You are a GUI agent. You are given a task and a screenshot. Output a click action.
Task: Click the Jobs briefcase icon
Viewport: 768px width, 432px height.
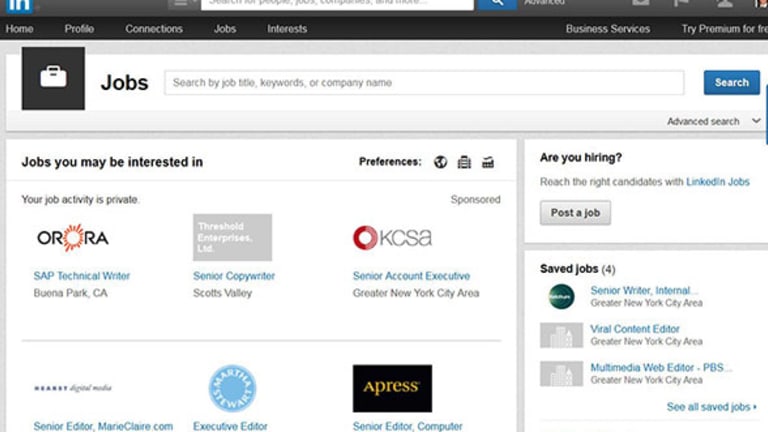(53, 78)
